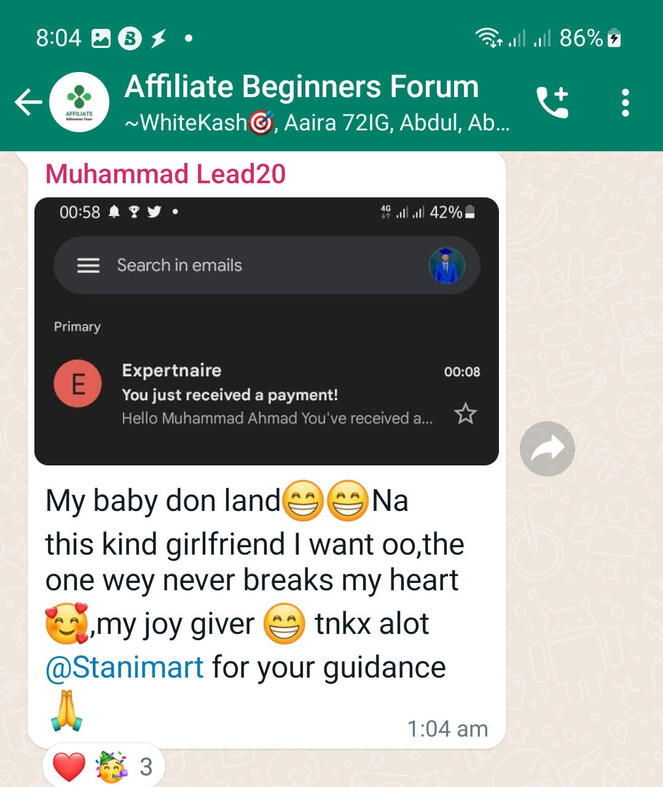Tap the 86% battery status indicator
663x787 pixels.
pos(591,38)
